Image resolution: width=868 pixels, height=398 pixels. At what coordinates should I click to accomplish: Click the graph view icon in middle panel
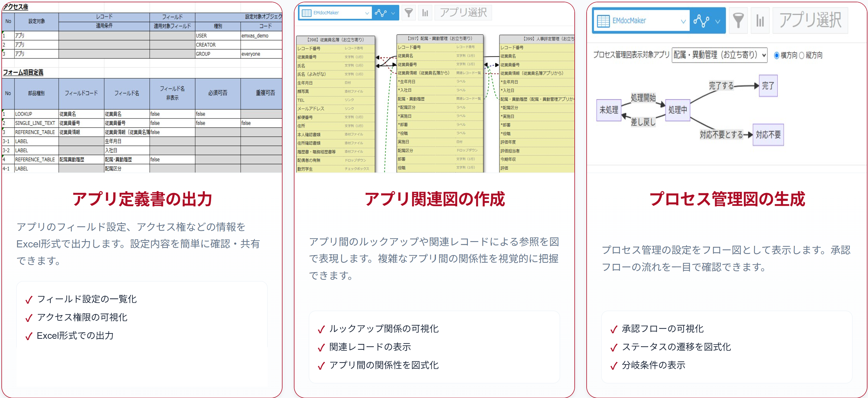[x=380, y=13]
